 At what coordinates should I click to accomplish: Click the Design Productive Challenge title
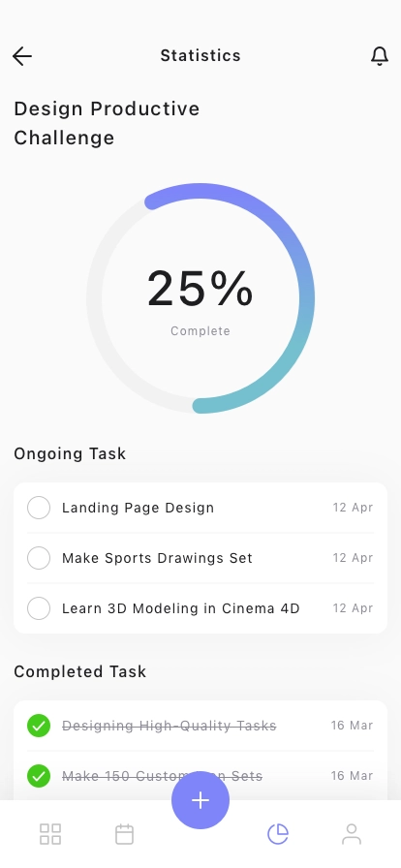pyautogui.click(x=107, y=123)
